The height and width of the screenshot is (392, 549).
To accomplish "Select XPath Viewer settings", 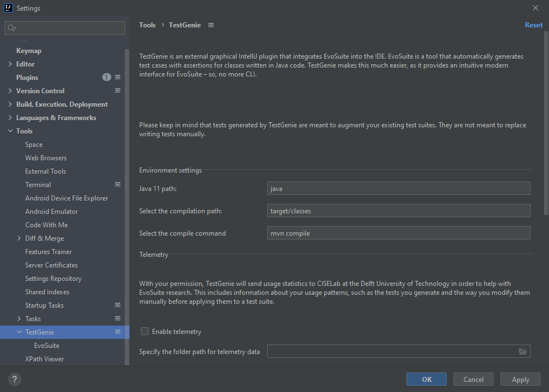I will (45, 359).
